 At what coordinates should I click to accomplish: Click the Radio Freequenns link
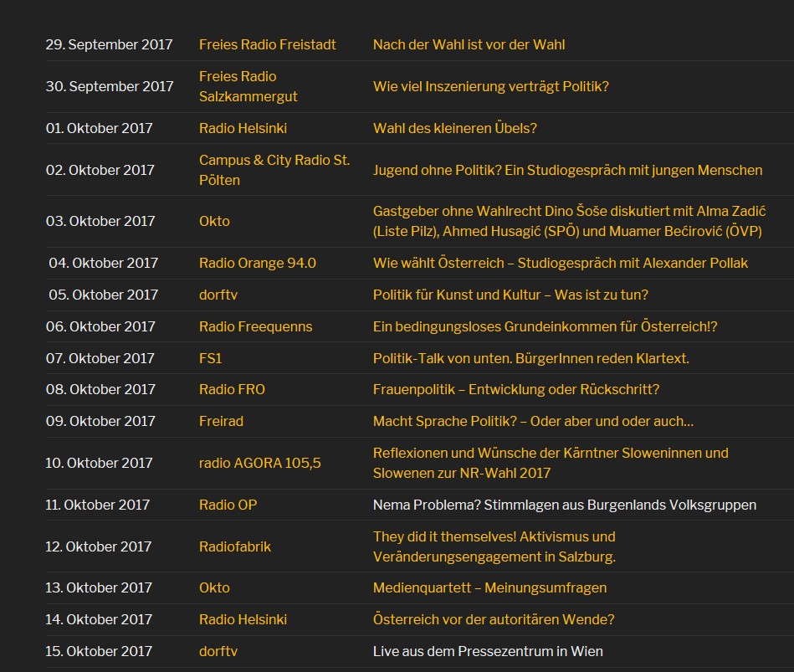(256, 326)
